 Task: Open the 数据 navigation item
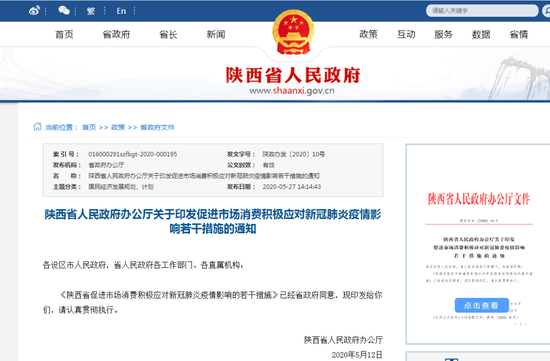click(481, 34)
